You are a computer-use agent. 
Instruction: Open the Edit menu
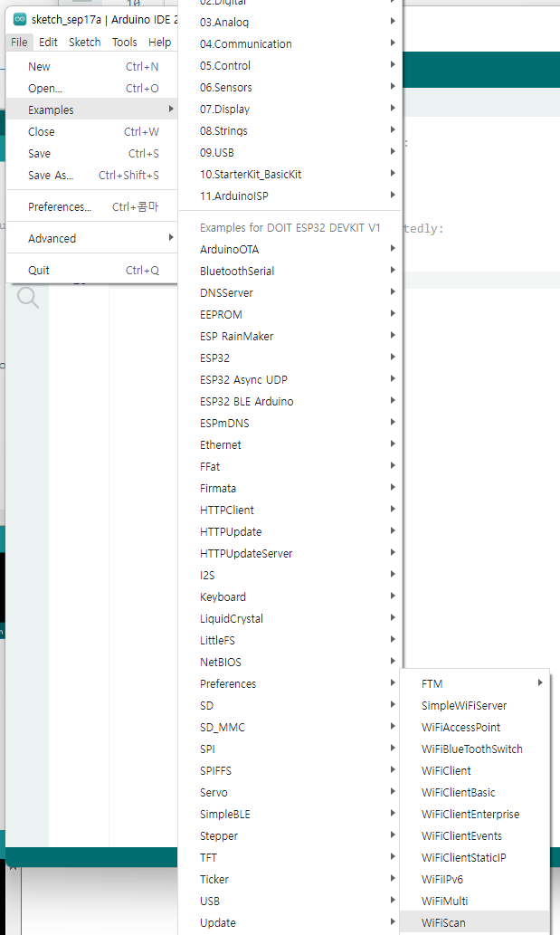(48, 43)
